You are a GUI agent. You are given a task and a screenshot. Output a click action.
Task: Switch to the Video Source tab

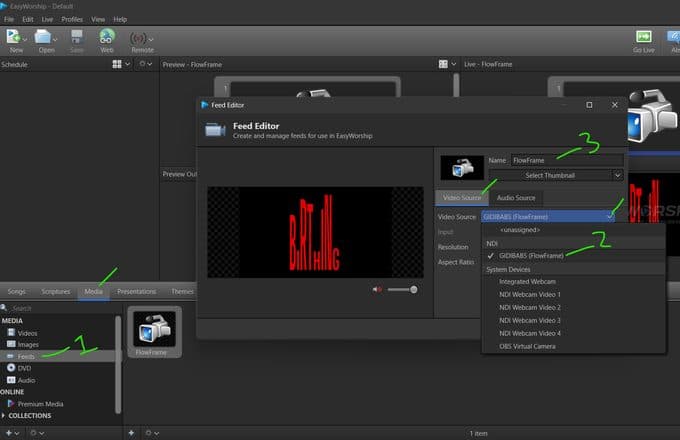pyautogui.click(x=462, y=198)
